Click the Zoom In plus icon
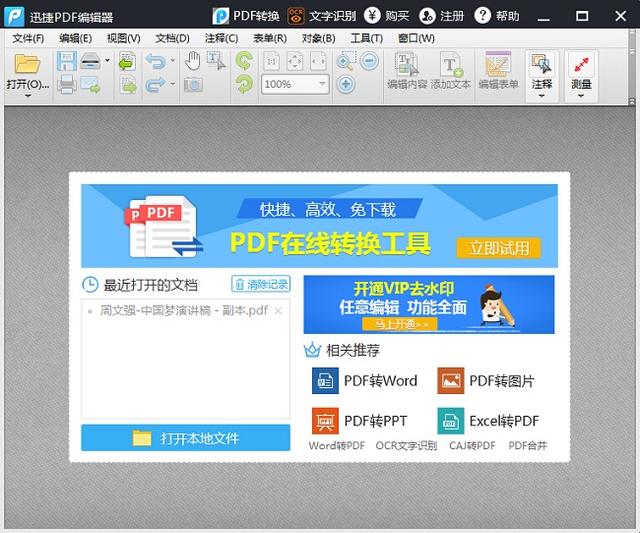 346,84
